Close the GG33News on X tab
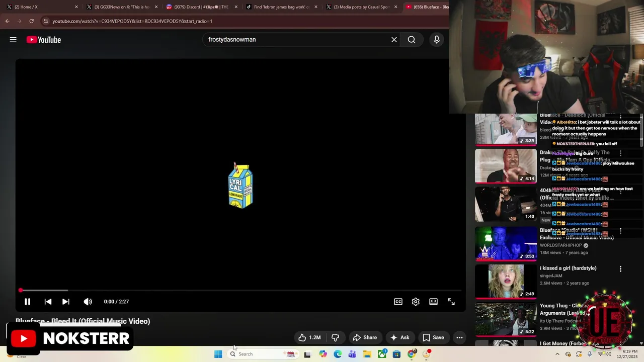The height and width of the screenshot is (362, 644). [156, 7]
